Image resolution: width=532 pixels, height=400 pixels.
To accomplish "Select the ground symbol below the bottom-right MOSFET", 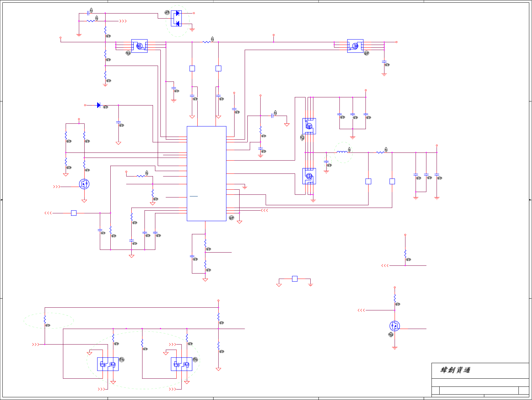I will click(395, 348).
